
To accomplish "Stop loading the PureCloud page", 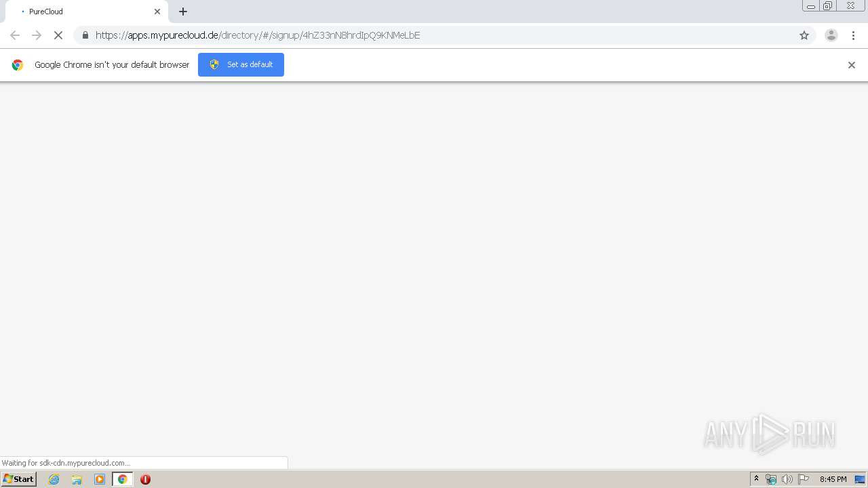I will [58, 35].
